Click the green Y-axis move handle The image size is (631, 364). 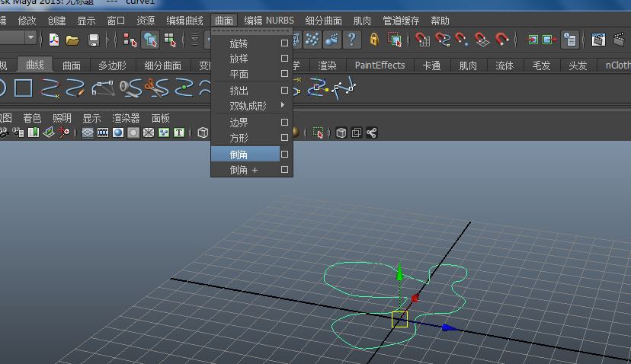pyautogui.click(x=399, y=272)
